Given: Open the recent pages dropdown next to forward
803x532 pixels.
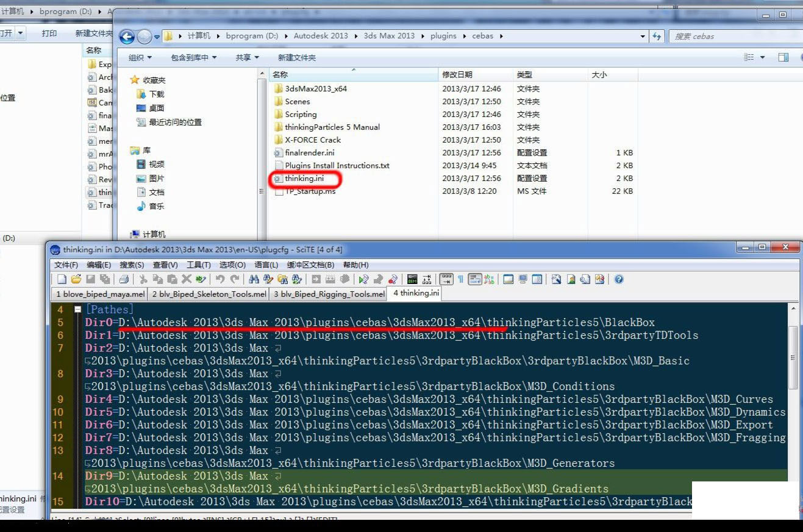Looking at the screenshot, I should (x=157, y=37).
